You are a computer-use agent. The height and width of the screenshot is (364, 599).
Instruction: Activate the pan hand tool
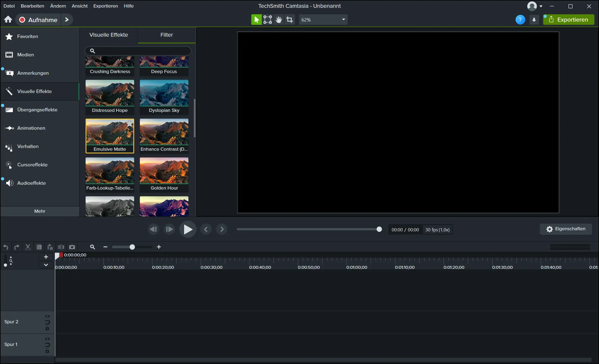(279, 20)
